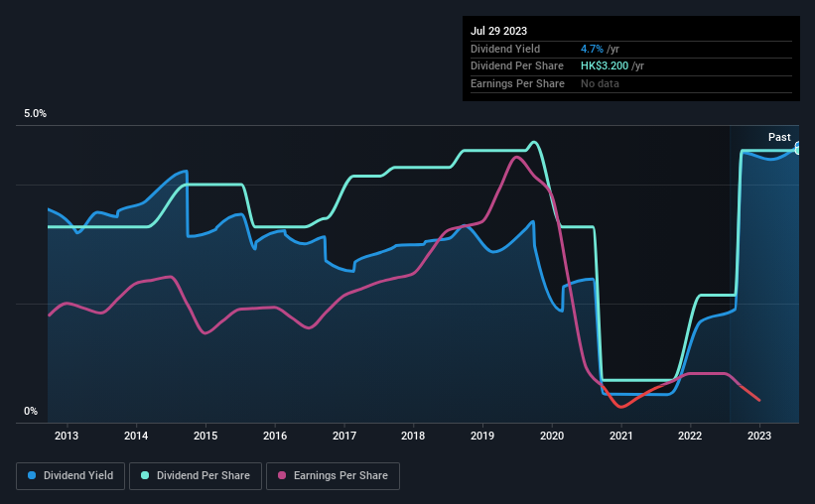Click the 'Dividend Per Share' tooltip row label
This screenshot has height=504, width=815.
pos(516,66)
